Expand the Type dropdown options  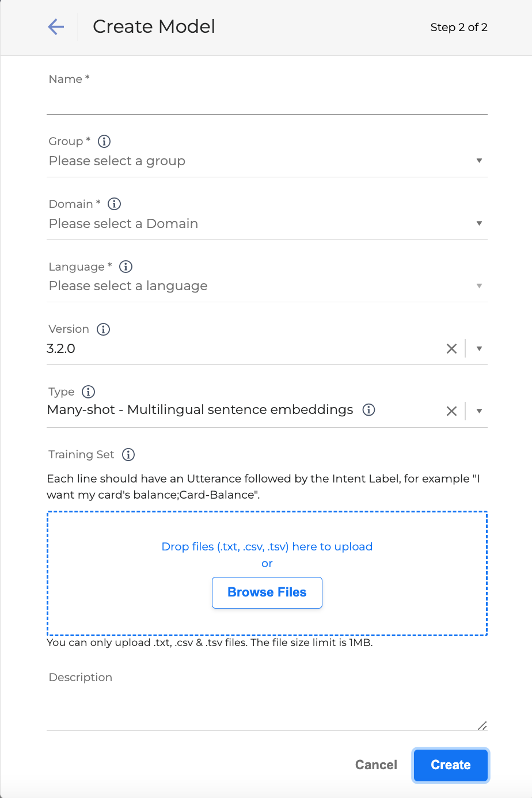pyautogui.click(x=479, y=411)
